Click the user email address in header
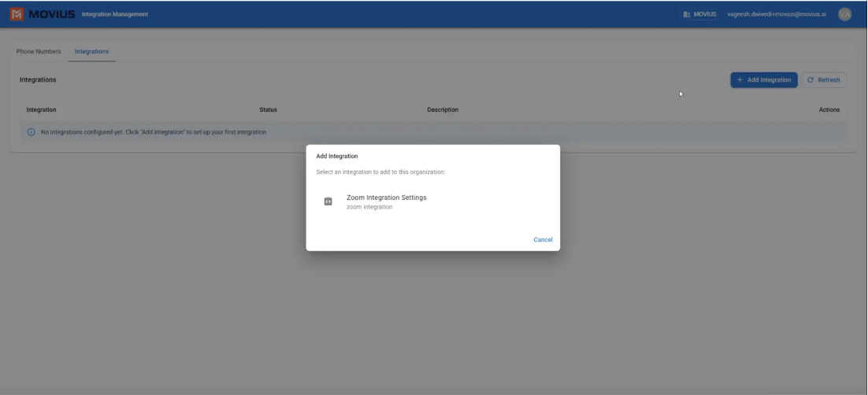This screenshot has height=395, width=868. click(777, 14)
